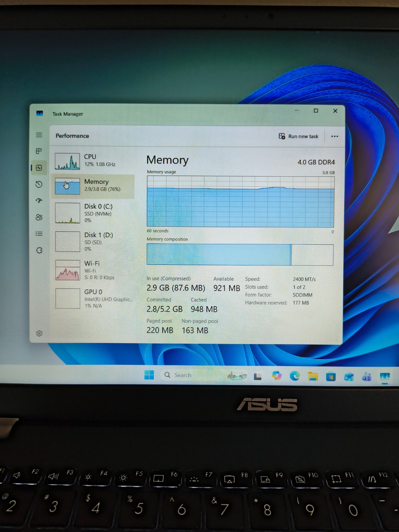This screenshot has width=399, height=532.
Task: Minimize the Task Manager window
Action: click(x=297, y=110)
